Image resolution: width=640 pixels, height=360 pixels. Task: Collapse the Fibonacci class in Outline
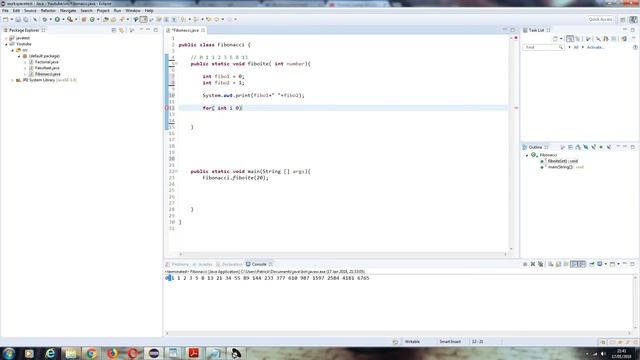[x=527, y=155]
